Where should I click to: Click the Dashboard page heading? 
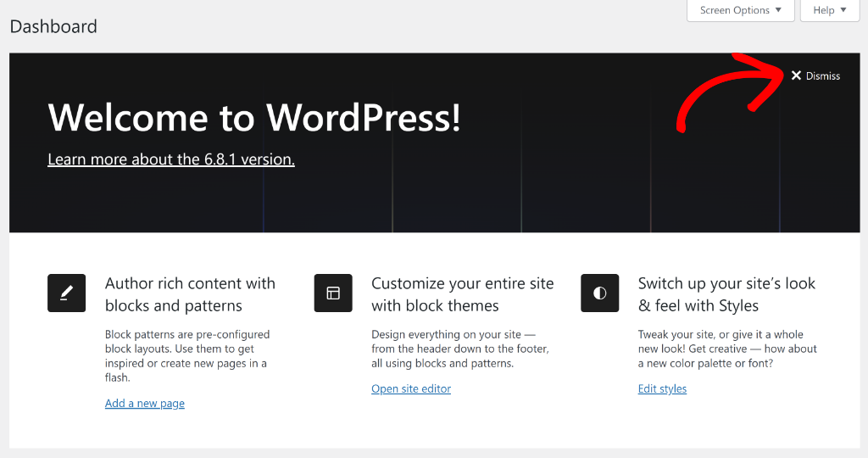[53, 26]
